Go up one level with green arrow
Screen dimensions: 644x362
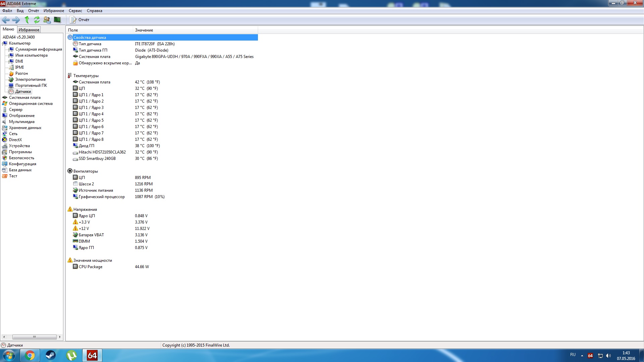[x=27, y=20]
